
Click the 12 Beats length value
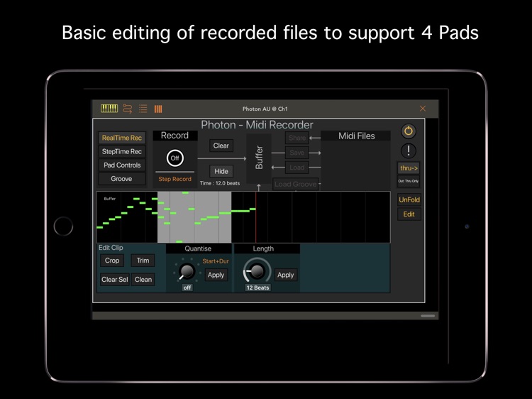click(x=257, y=288)
